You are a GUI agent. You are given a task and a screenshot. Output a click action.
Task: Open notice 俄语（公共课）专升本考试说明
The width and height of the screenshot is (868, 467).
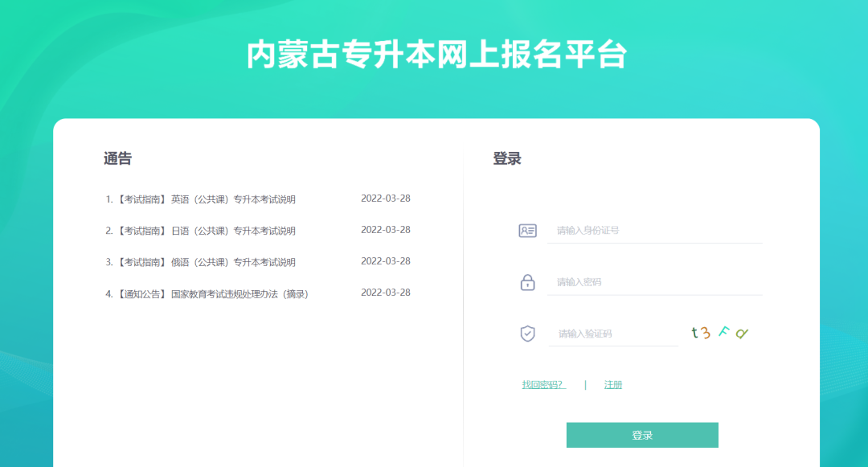pos(206,262)
